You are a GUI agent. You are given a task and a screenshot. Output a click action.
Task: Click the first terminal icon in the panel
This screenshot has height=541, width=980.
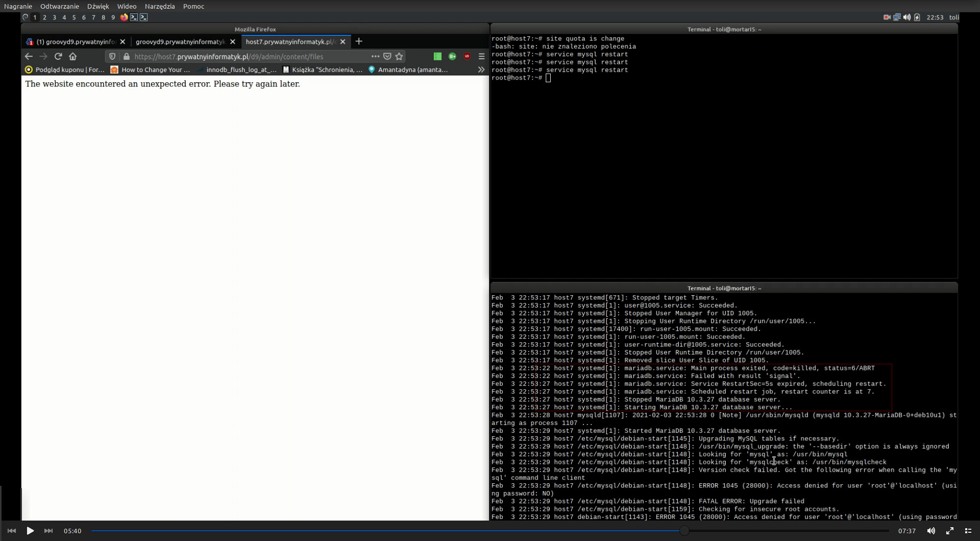click(x=134, y=17)
